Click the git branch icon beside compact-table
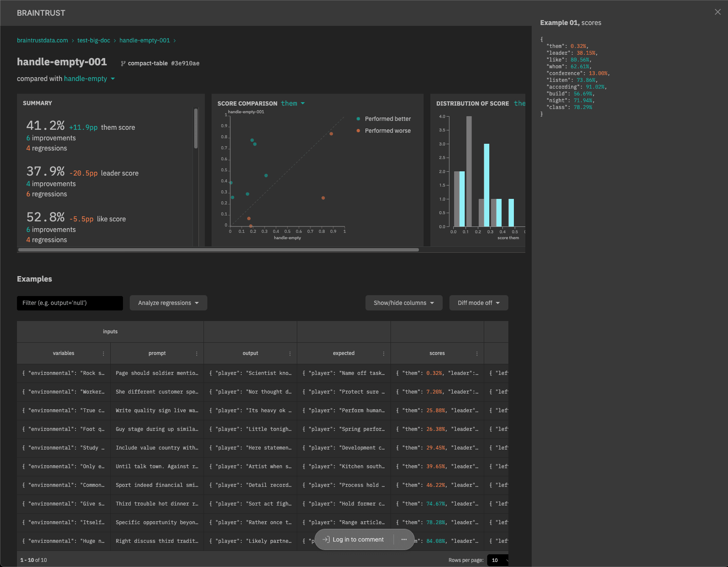Viewport: 728px width, 567px height. coord(123,64)
